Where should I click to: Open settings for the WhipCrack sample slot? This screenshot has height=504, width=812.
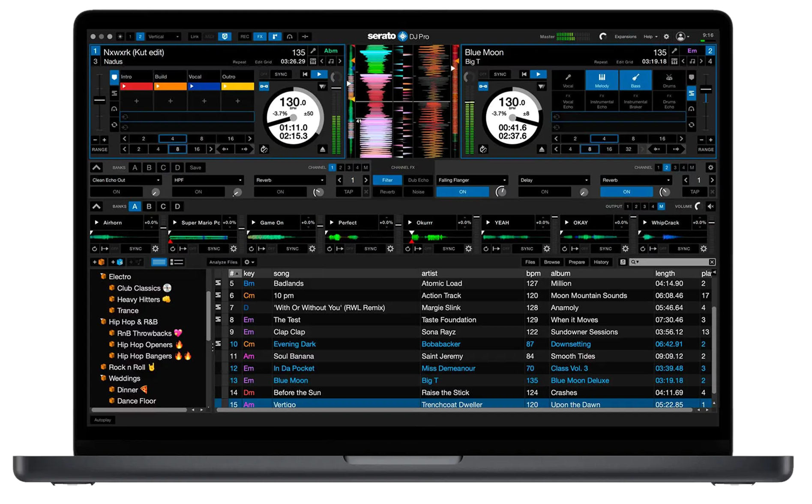tap(704, 249)
